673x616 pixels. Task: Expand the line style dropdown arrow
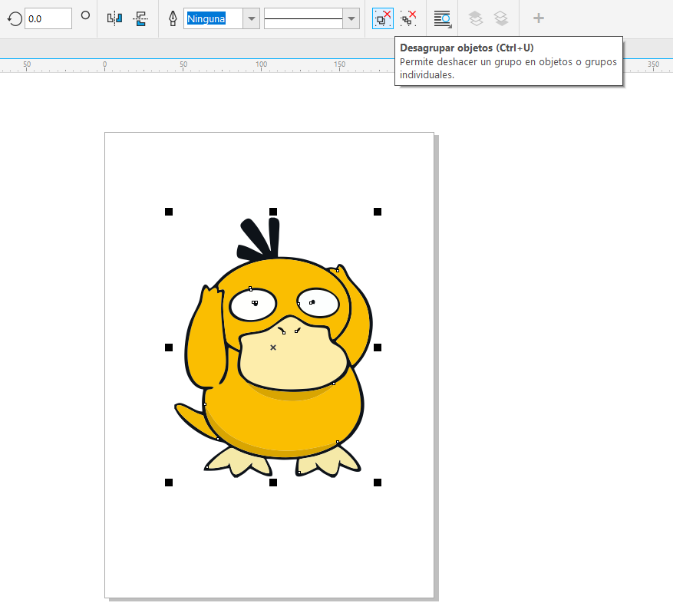tap(351, 18)
